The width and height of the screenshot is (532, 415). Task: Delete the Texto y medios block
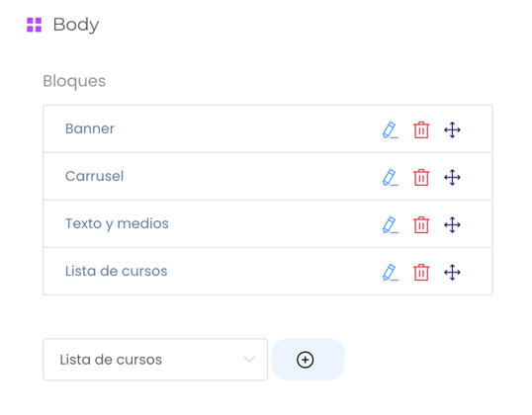[x=421, y=225]
